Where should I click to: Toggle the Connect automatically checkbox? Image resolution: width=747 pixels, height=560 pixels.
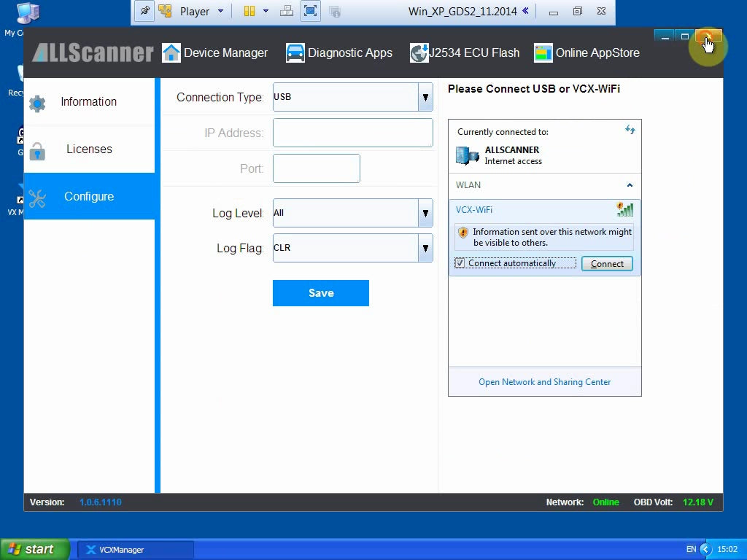coord(460,263)
